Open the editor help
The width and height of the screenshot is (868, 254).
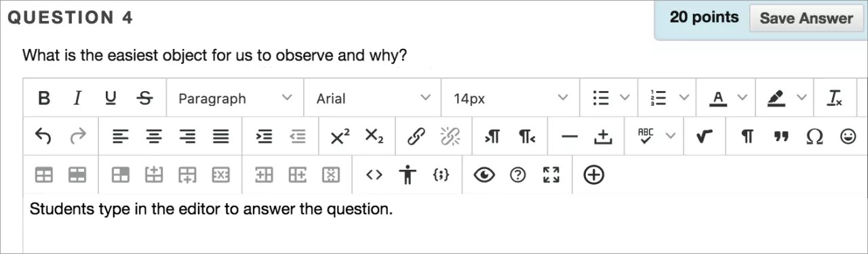[517, 175]
